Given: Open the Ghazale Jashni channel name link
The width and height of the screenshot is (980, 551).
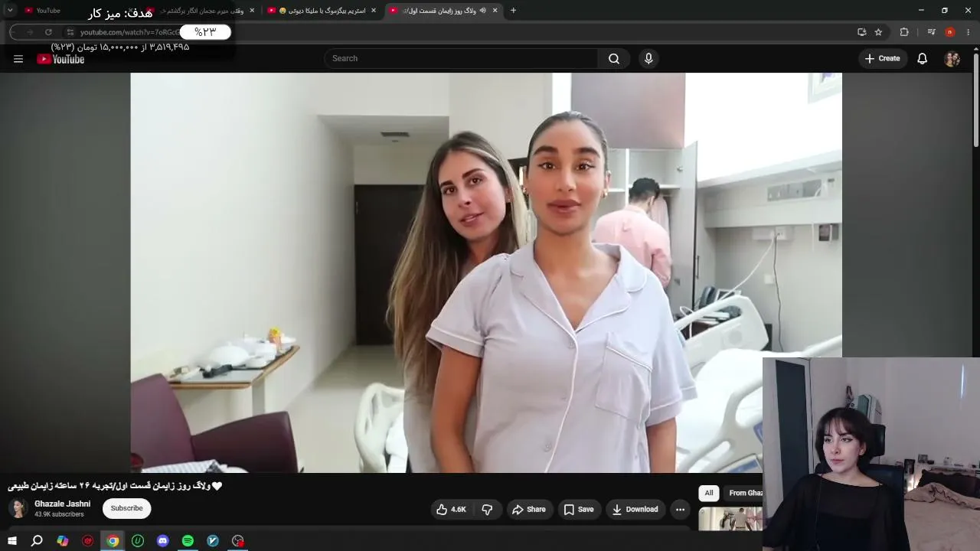Looking at the screenshot, I should pyautogui.click(x=63, y=504).
